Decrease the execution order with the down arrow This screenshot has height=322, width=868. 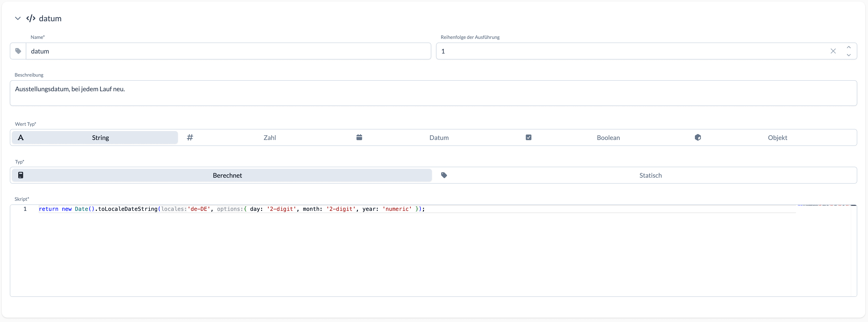[x=849, y=55]
